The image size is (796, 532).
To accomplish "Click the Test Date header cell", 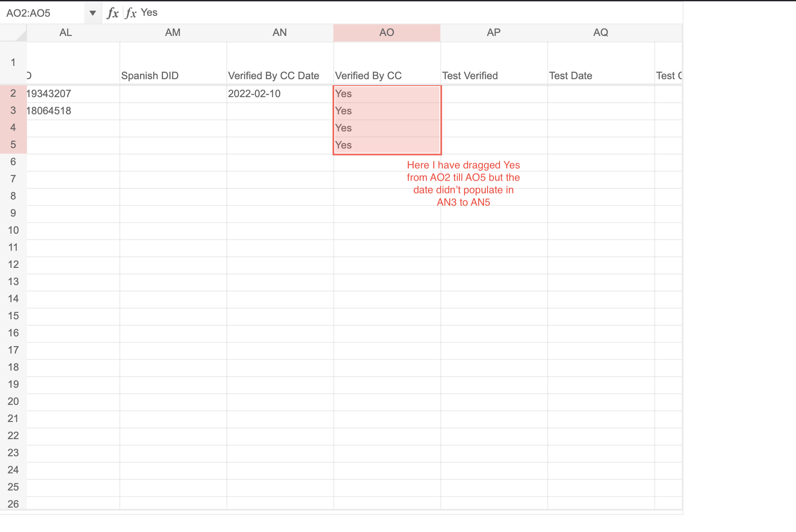I will tap(601, 76).
